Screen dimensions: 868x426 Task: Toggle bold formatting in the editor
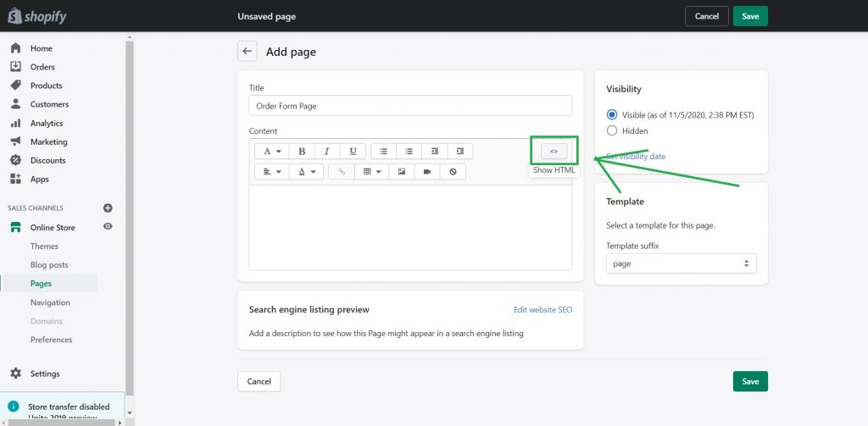(x=302, y=152)
